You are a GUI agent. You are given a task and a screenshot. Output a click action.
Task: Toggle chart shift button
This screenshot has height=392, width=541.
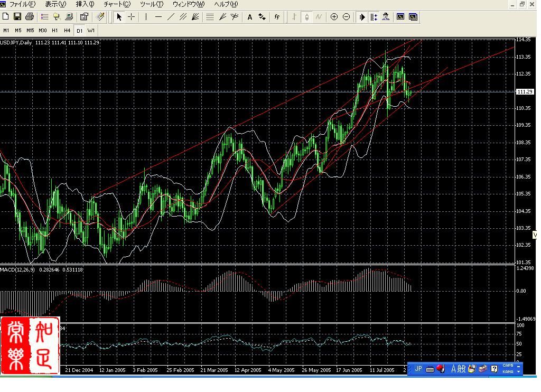click(374, 17)
